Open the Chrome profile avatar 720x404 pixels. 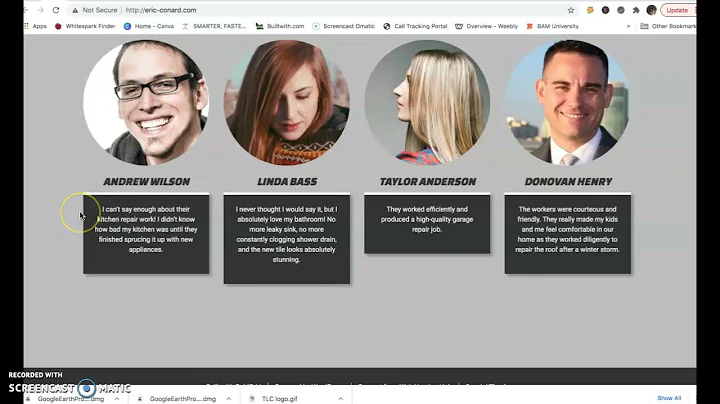pyautogui.click(x=651, y=10)
